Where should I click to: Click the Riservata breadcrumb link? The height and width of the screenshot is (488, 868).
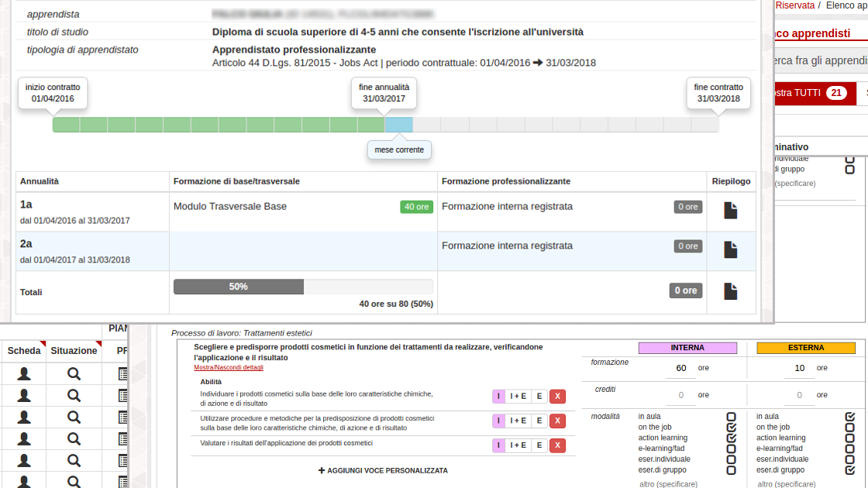(794, 5)
